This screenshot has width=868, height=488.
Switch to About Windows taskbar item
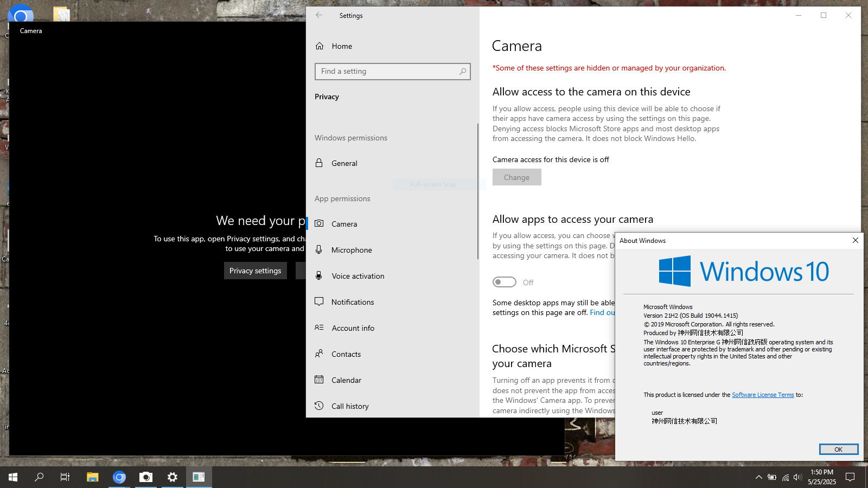pos(199,477)
